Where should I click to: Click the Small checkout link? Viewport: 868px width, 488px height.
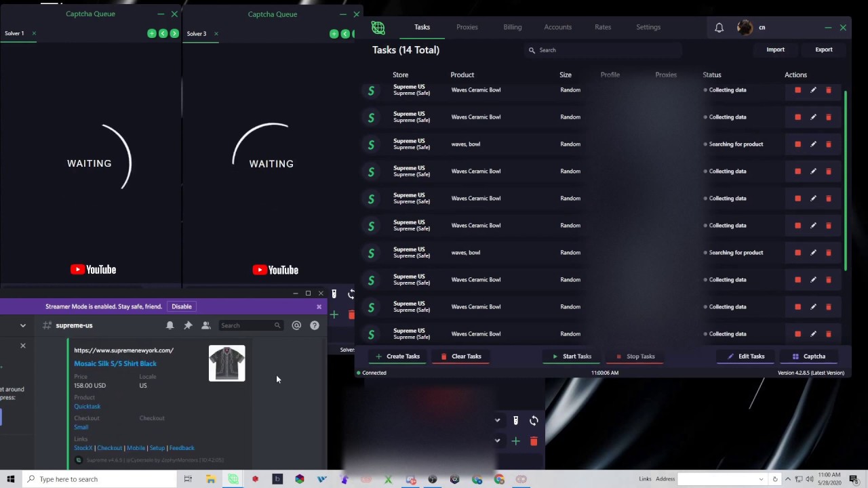(81, 427)
